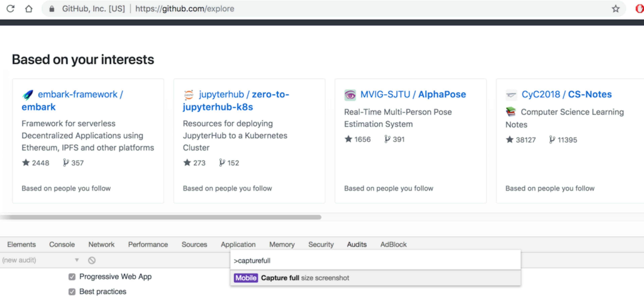Click the fork icon on zero-to-jupyterhub card

(222, 163)
